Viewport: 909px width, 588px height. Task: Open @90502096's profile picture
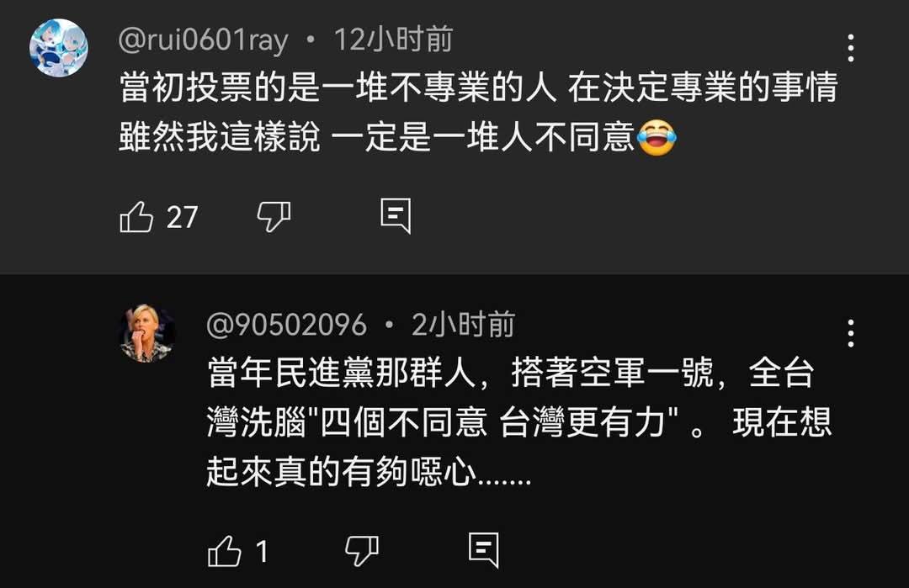tap(148, 332)
